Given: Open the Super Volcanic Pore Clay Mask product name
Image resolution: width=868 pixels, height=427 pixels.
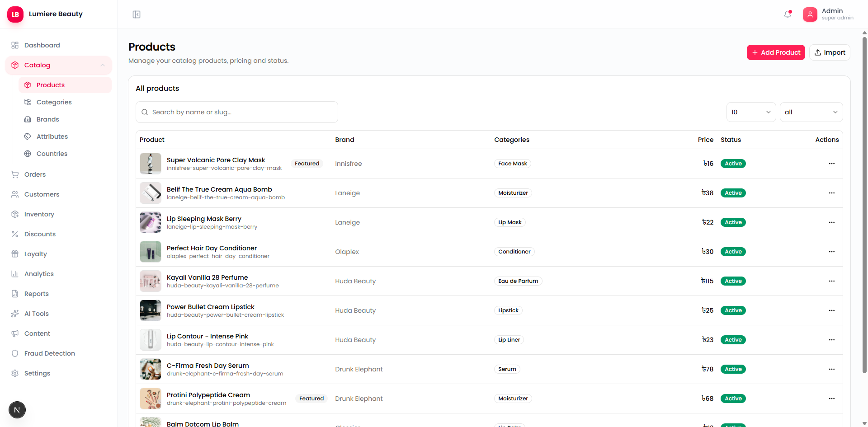Looking at the screenshot, I should point(216,160).
